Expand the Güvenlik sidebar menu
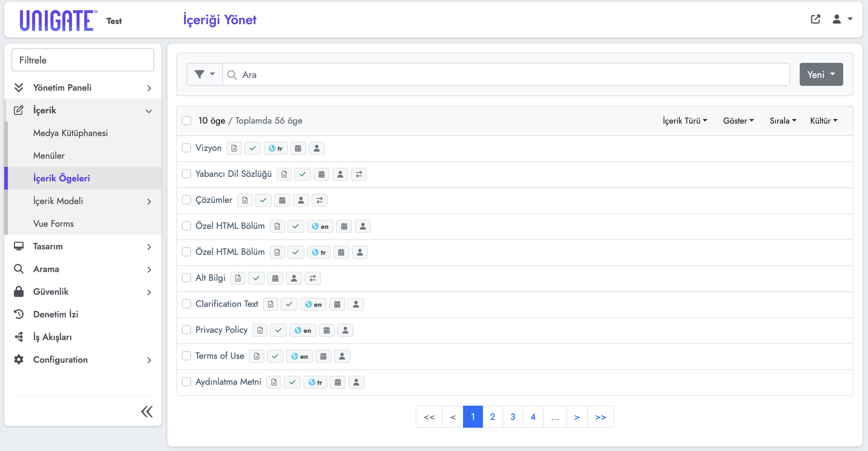This screenshot has height=451, width=868. click(83, 292)
